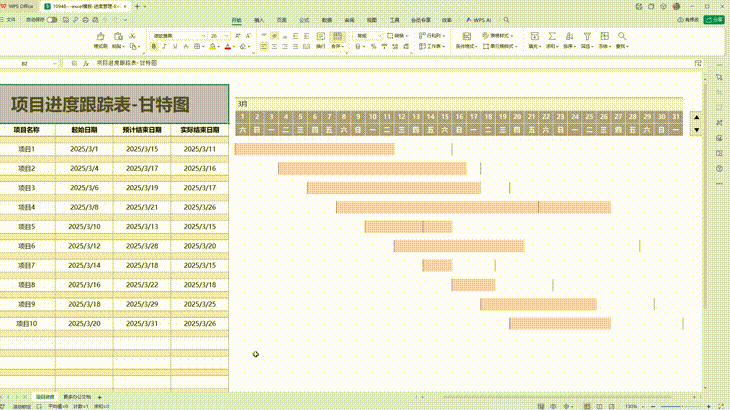Viewport: 730px width, 410px height.
Task: Toggle bold formatting in the ribbon
Action: pyautogui.click(x=154, y=46)
